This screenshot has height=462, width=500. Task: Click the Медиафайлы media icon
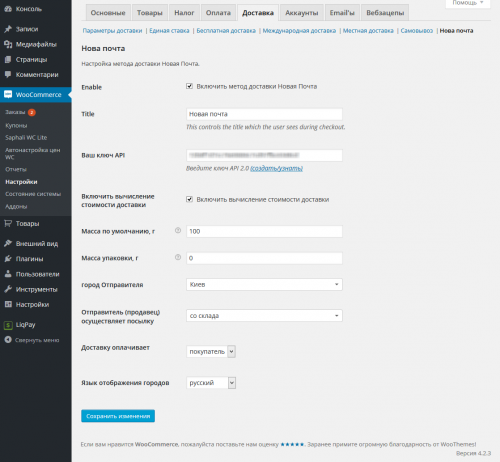8,44
